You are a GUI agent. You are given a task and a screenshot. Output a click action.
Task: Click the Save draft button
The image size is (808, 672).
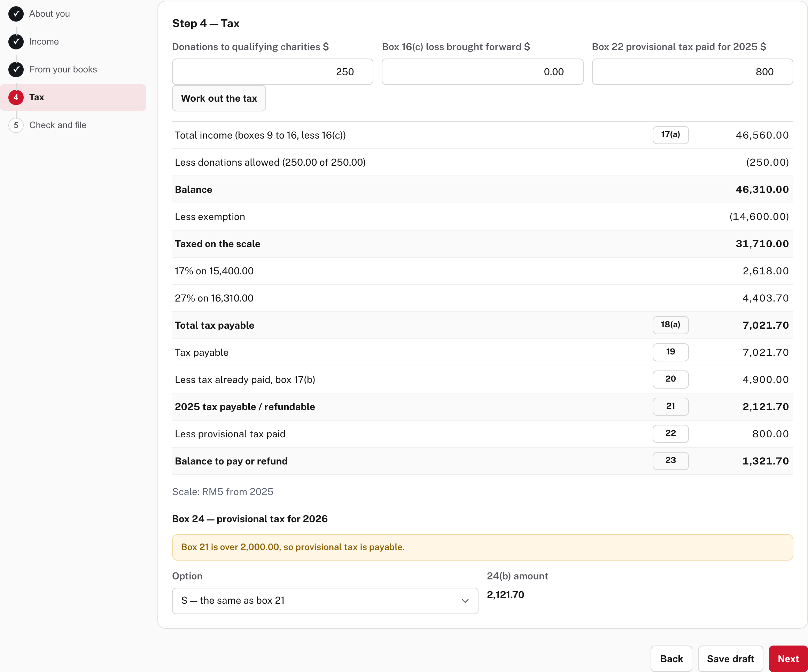[730, 659]
